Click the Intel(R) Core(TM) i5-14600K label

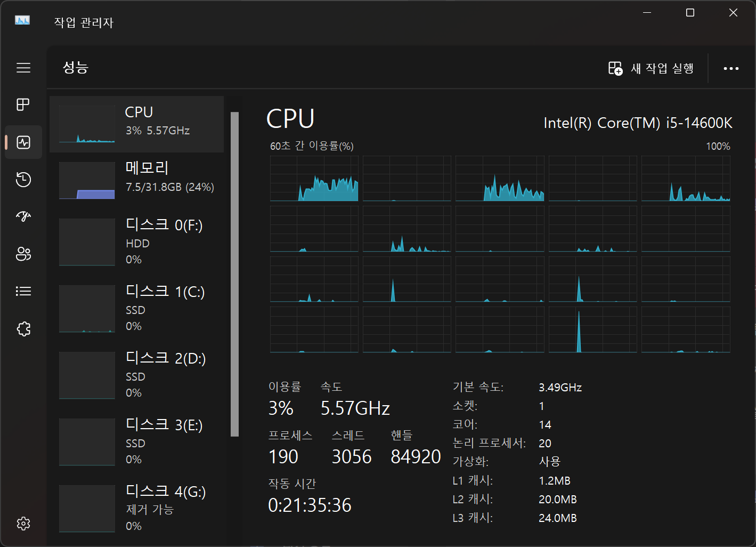pyautogui.click(x=638, y=123)
